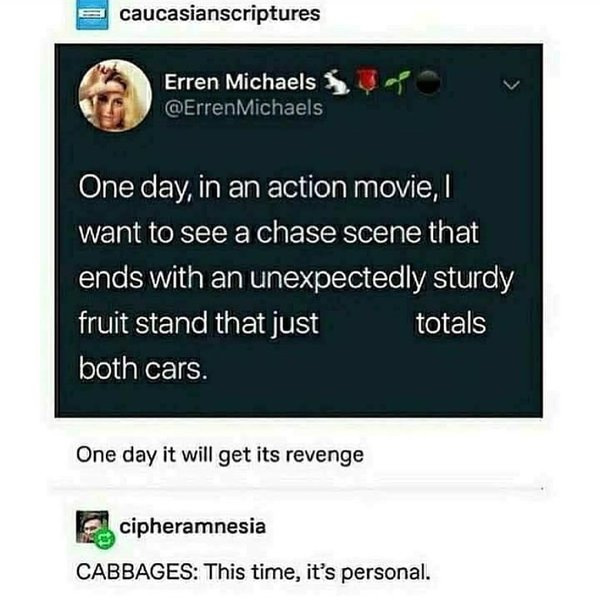
Task: Click the word 'totals' in the tweet
Action: click(x=451, y=324)
